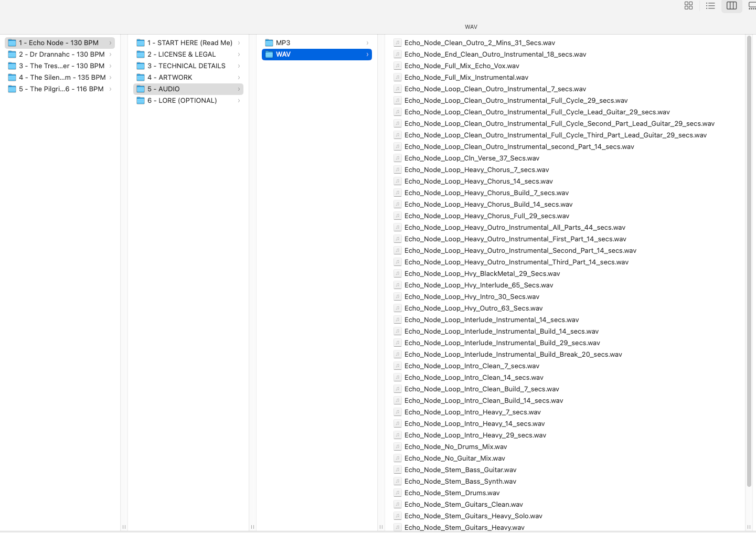Click the Echo_Node_Full_Mix_Instrumental.wav file icon

tap(398, 78)
